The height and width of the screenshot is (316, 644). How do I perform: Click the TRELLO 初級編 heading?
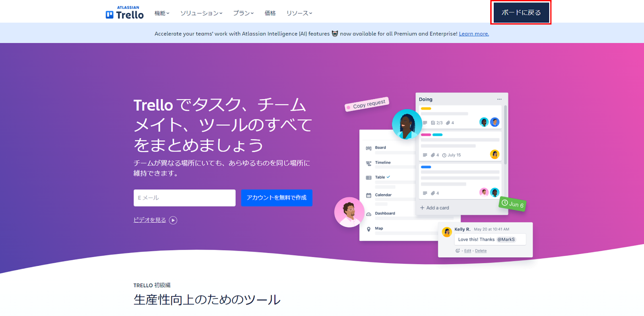pos(152,285)
